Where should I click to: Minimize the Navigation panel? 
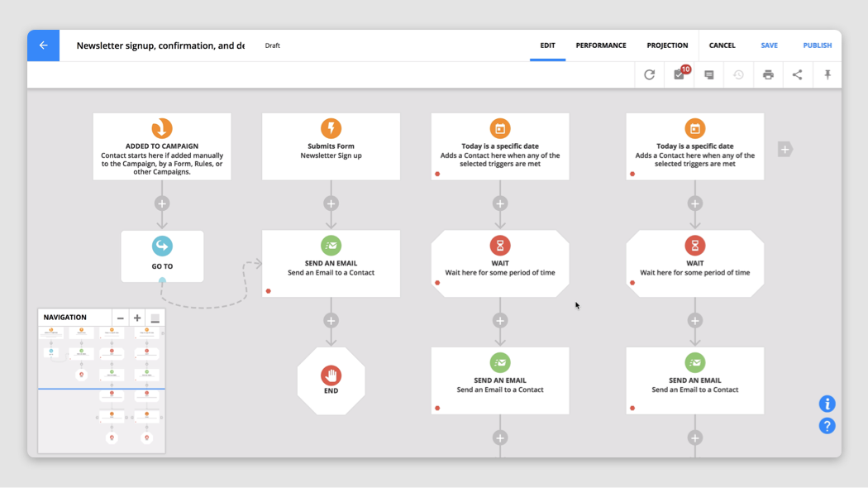tap(154, 317)
